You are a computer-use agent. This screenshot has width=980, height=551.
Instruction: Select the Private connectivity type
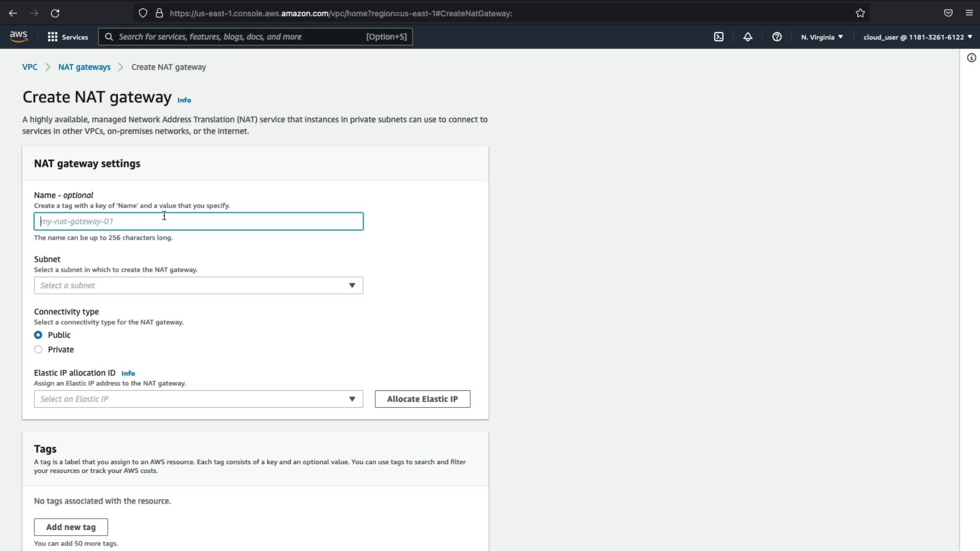[38, 349]
